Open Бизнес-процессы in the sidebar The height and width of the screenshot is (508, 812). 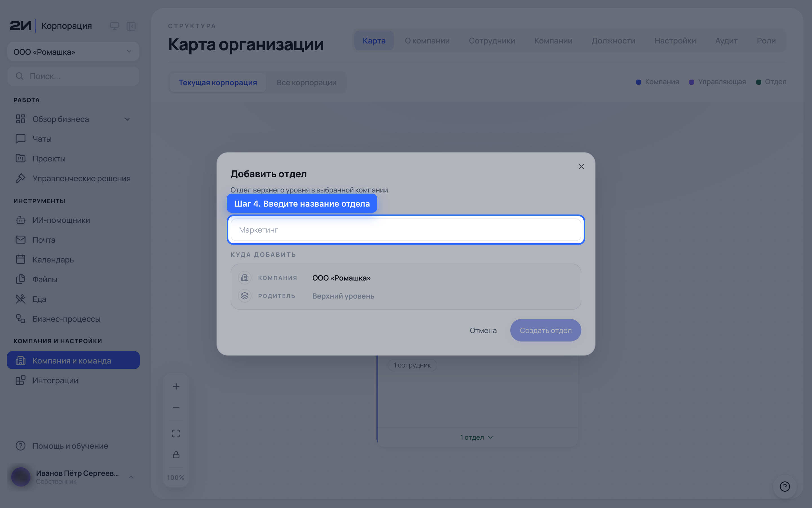click(73, 319)
